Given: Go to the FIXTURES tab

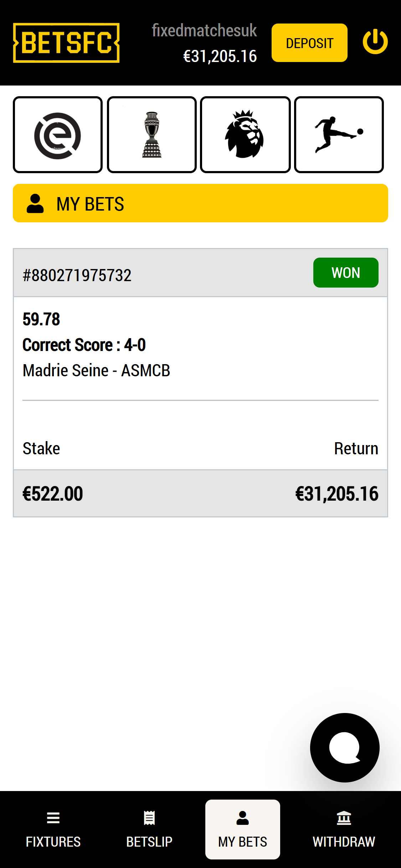Looking at the screenshot, I should point(53,830).
